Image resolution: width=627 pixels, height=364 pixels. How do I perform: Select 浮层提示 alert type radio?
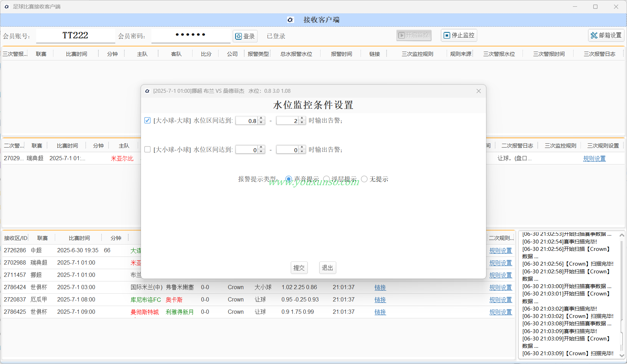[x=327, y=179]
